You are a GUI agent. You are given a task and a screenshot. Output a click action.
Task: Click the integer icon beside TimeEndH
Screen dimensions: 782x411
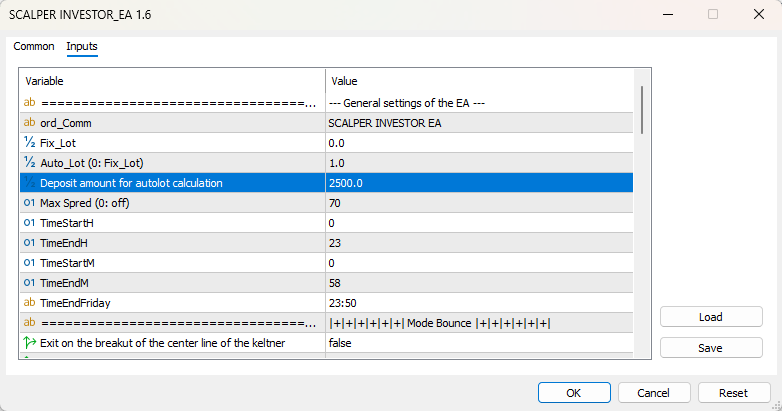[x=29, y=243]
